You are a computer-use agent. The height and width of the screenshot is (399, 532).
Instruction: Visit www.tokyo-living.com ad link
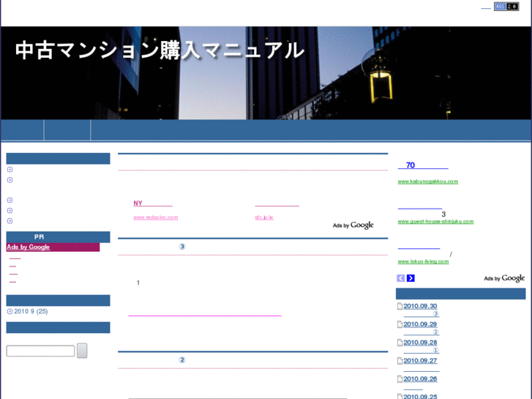tap(423, 261)
